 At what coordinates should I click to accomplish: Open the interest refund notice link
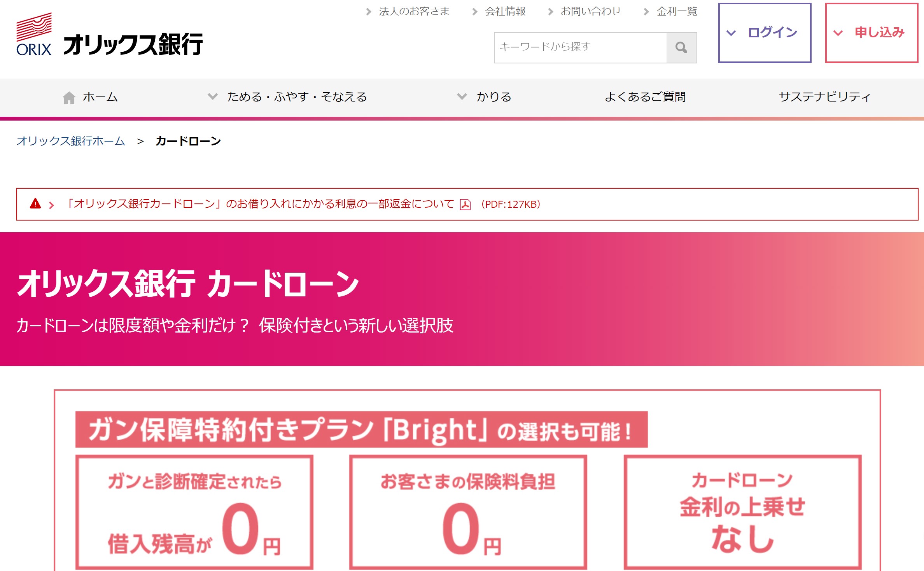point(260,204)
